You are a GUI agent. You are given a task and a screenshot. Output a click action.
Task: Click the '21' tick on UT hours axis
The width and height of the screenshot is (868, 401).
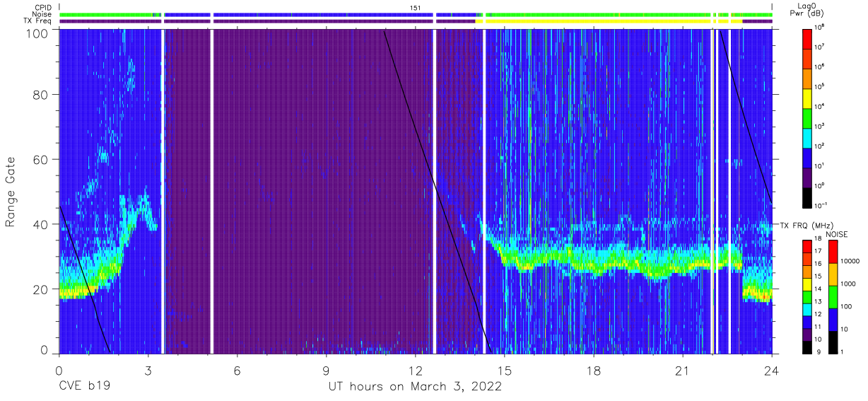(x=683, y=370)
